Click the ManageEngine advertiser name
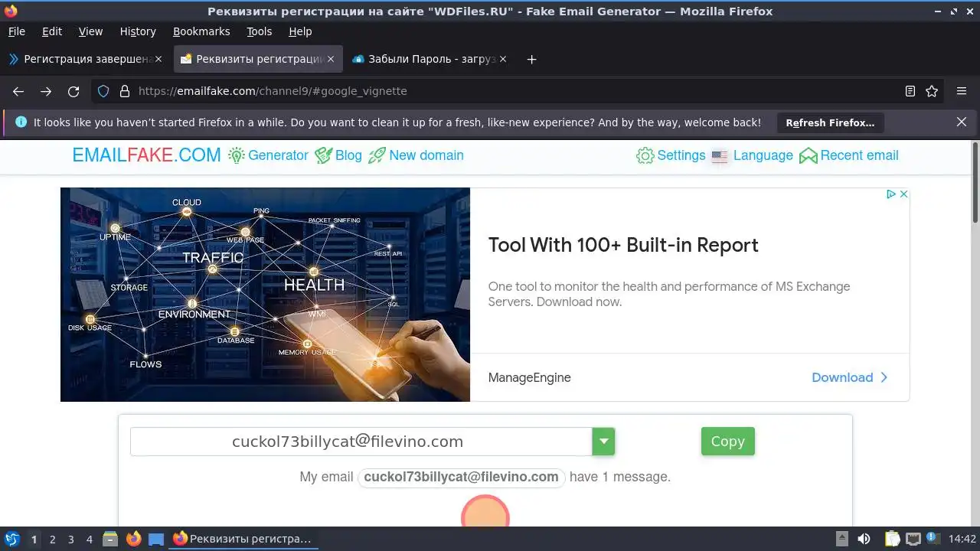The height and width of the screenshot is (551, 980). (x=529, y=377)
